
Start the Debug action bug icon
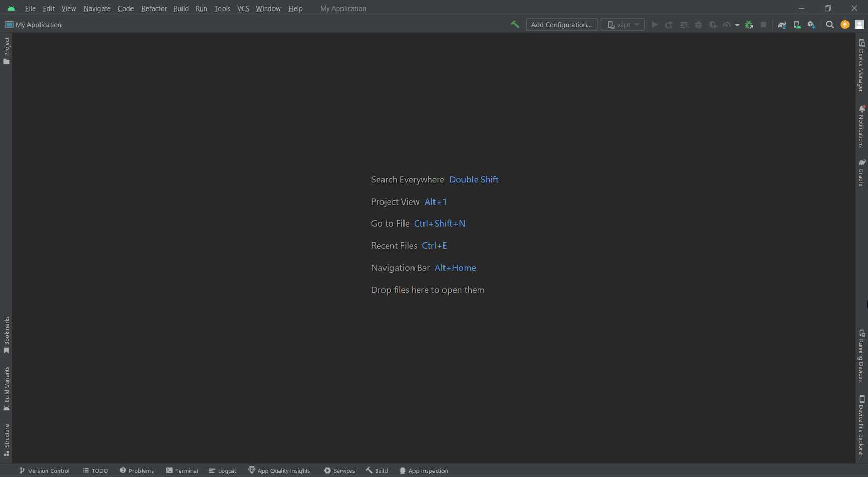[698, 24]
